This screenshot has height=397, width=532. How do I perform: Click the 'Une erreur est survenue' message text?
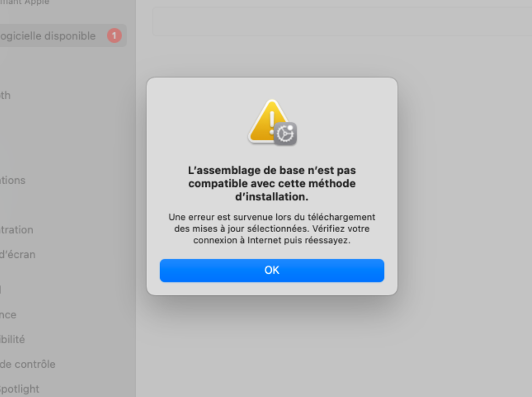[x=272, y=229]
